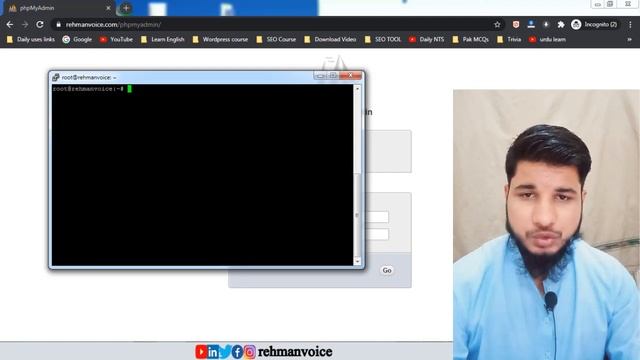Click terminal scrollbar down arrow
Image resolution: width=640 pixels, height=360 pixels.
point(358,261)
